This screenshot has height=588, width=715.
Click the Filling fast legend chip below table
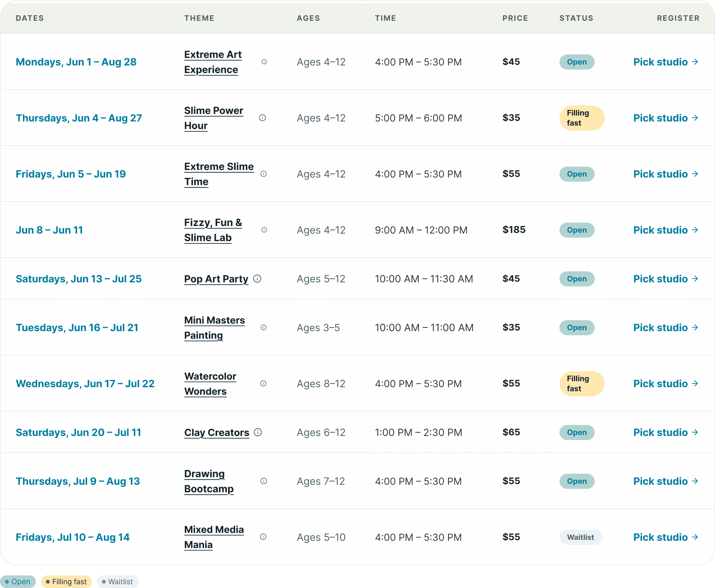click(x=66, y=582)
